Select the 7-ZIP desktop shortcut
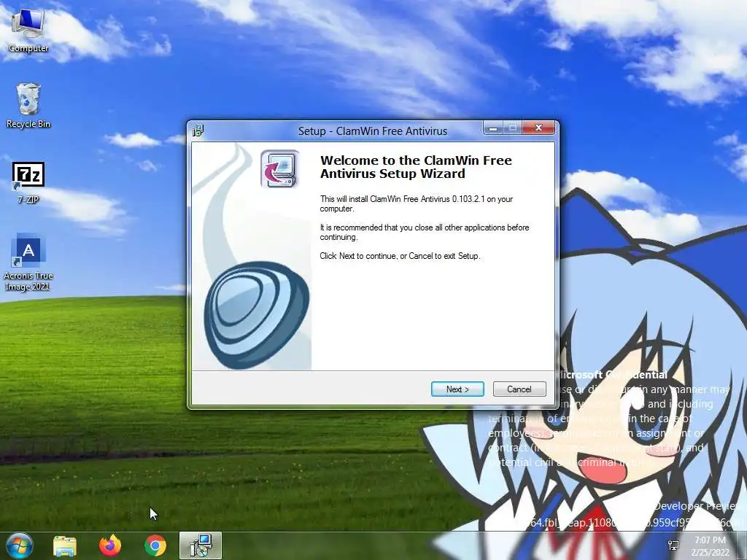This screenshot has width=747, height=560. (28, 183)
